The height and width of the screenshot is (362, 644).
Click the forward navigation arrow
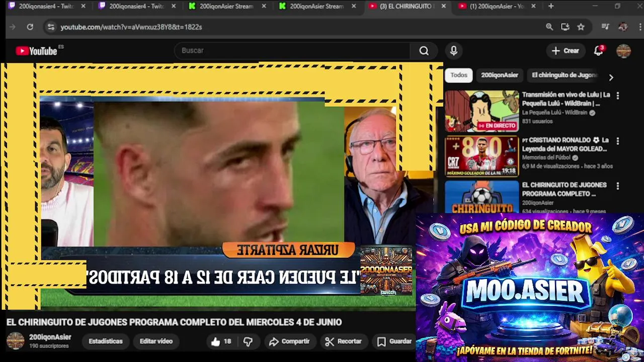coord(13,27)
